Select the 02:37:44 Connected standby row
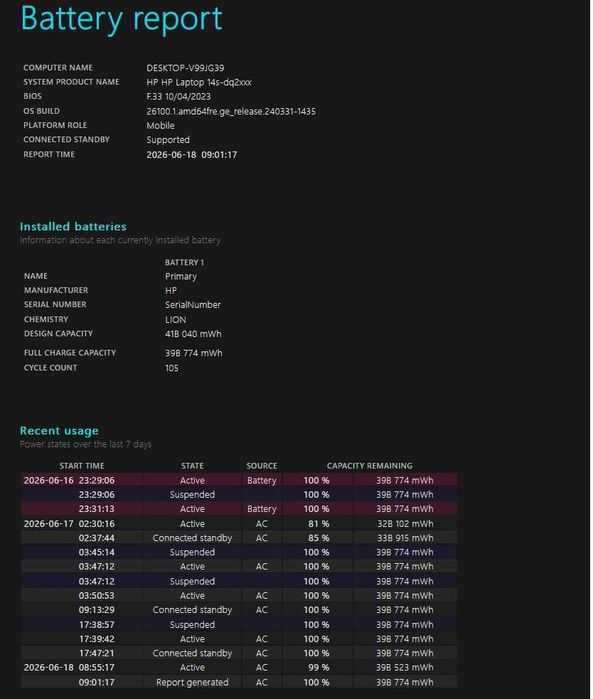This screenshot has width=593, height=699. [239, 538]
